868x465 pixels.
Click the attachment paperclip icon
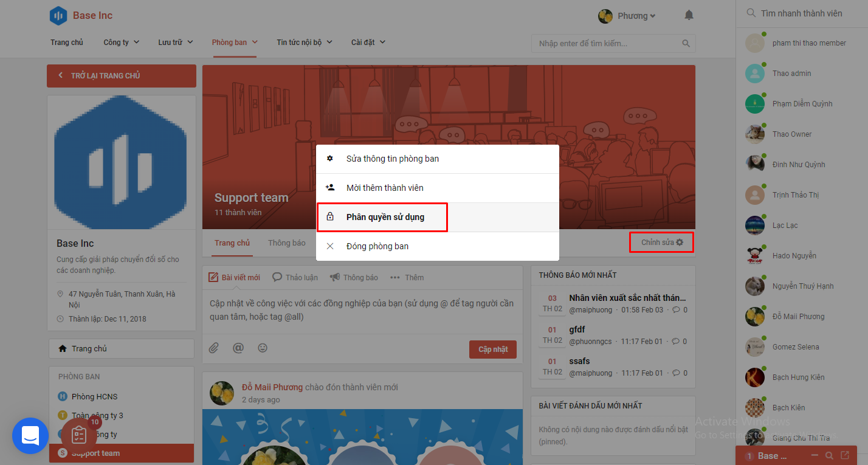pyautogui.click(x=214, y=348)
